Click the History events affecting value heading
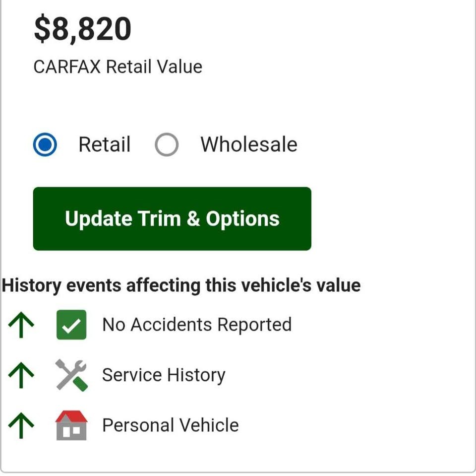Image resolution: width=476 pixels, height=476 pixels. click(181, 285)
